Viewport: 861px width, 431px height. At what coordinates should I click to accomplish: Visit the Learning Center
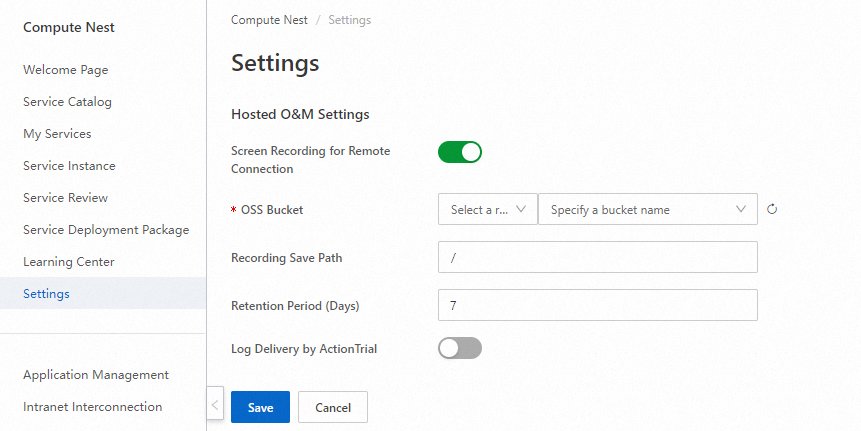(69, 262)
